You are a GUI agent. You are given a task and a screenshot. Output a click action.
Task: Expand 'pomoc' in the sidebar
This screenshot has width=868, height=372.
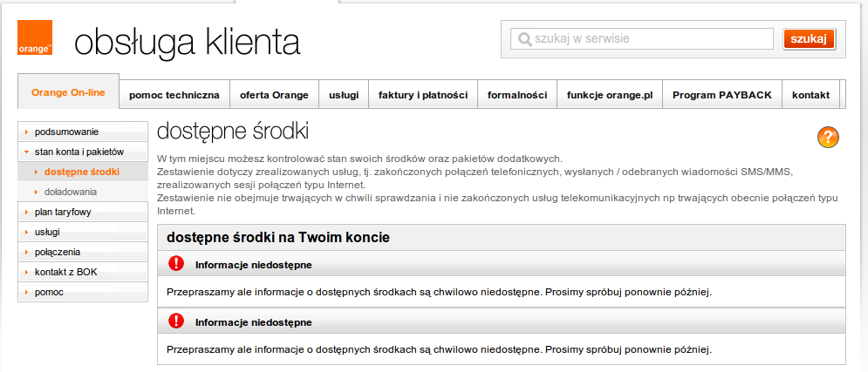[83, 292]
